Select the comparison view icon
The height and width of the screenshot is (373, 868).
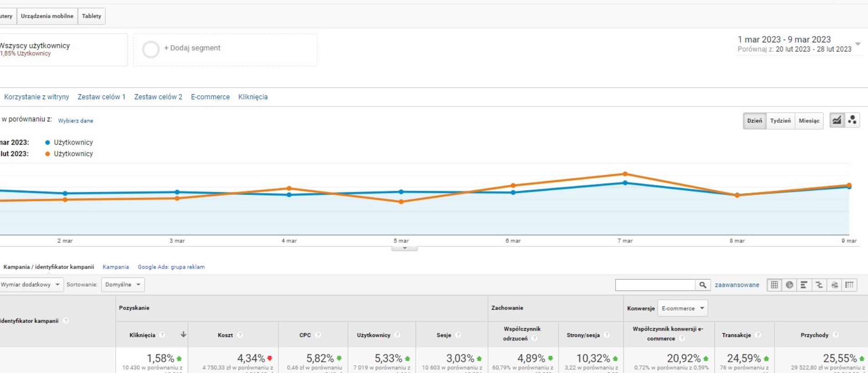pyautogui.click(x=819, y=285)
